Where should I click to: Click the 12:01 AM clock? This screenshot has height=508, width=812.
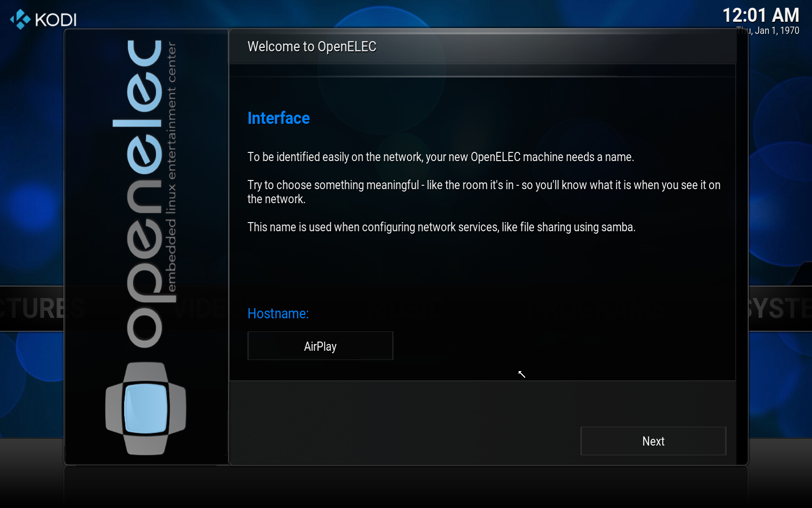tap(761, 15)
